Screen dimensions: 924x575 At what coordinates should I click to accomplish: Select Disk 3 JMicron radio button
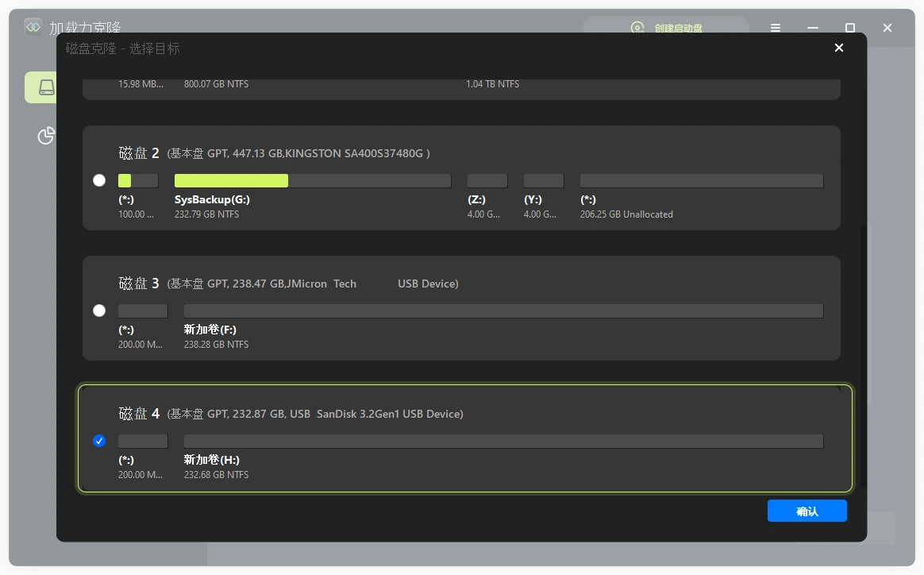click(99, 311)
